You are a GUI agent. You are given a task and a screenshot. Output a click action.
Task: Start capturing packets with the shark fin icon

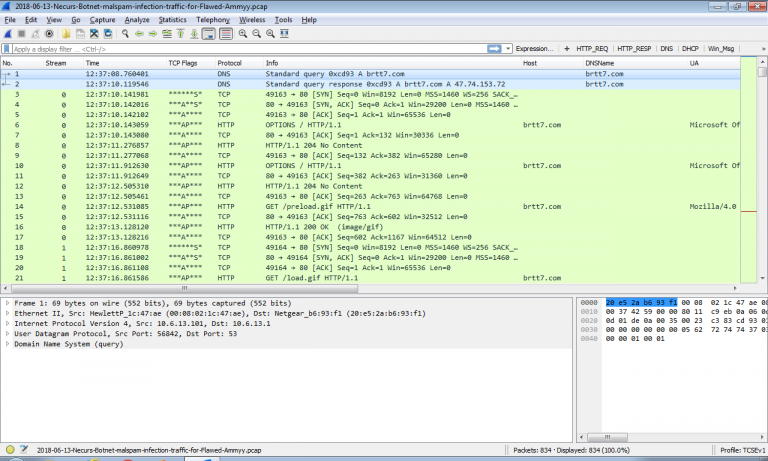8,34
